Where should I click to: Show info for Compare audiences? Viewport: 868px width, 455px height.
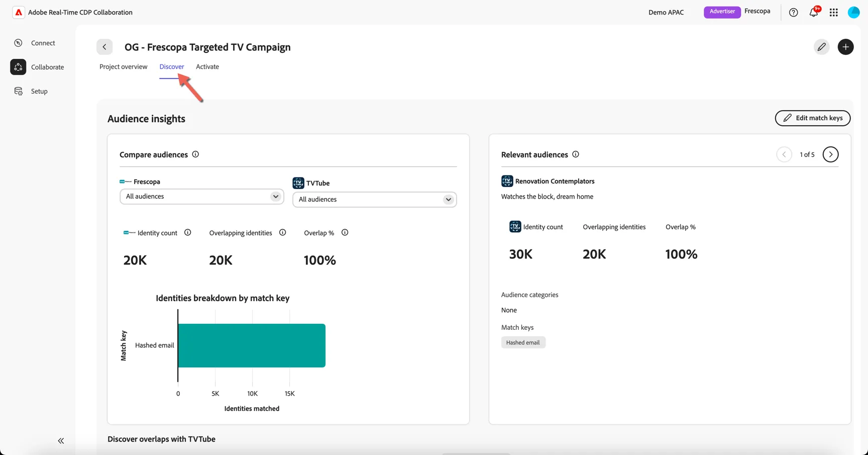tap(195, 154)
